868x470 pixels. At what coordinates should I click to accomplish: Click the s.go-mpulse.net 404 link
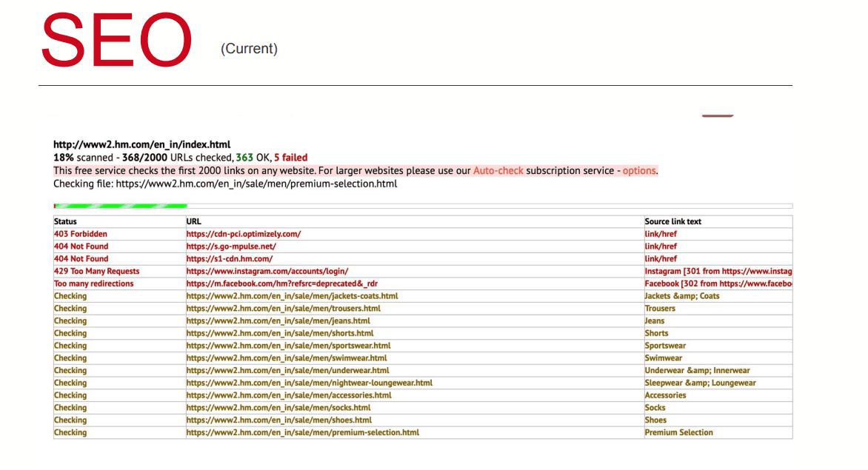click(x=230, y=246)
